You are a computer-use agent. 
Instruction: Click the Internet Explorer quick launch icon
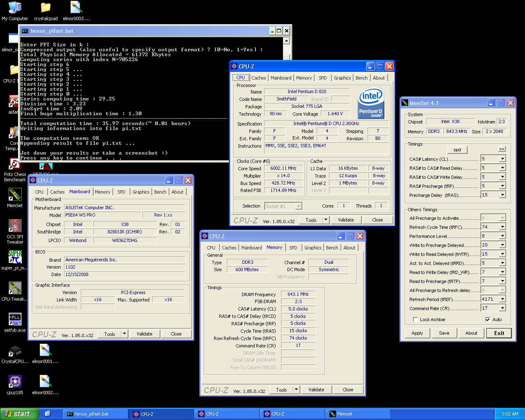(x=48, y=414)
